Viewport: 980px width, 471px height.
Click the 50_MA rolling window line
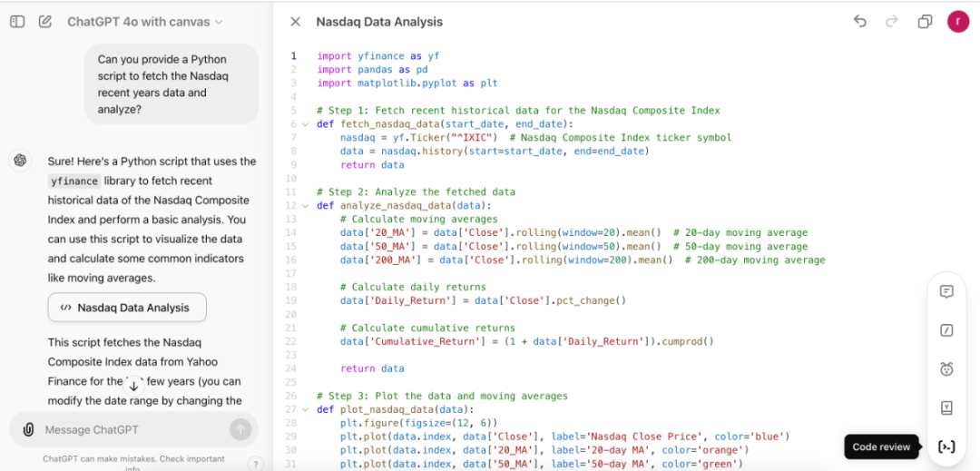[573, 246]
